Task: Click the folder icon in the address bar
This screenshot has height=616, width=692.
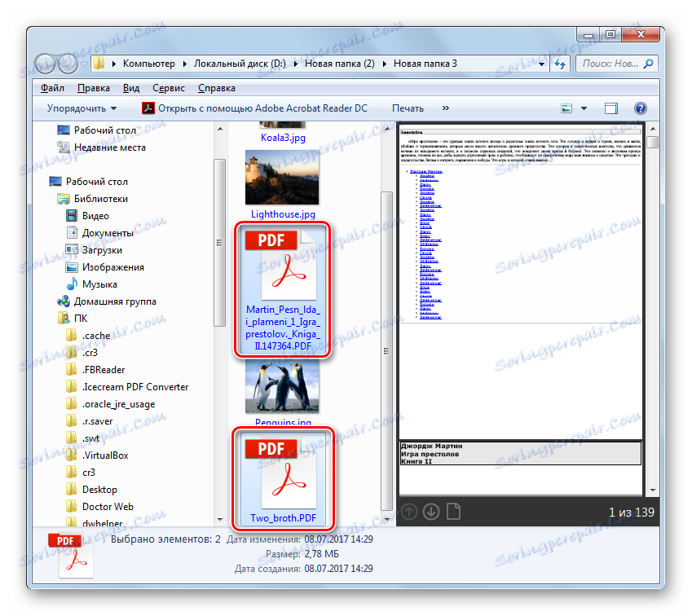Action: coord(99,64)
